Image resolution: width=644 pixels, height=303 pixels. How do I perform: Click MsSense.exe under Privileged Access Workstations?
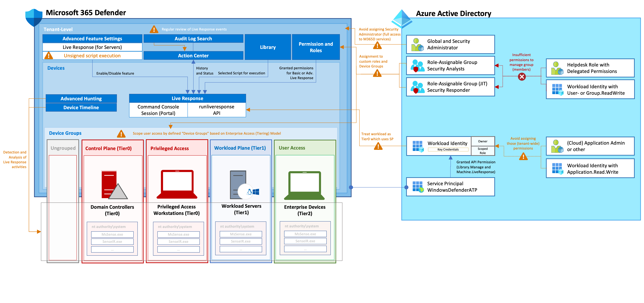[179, 234]
